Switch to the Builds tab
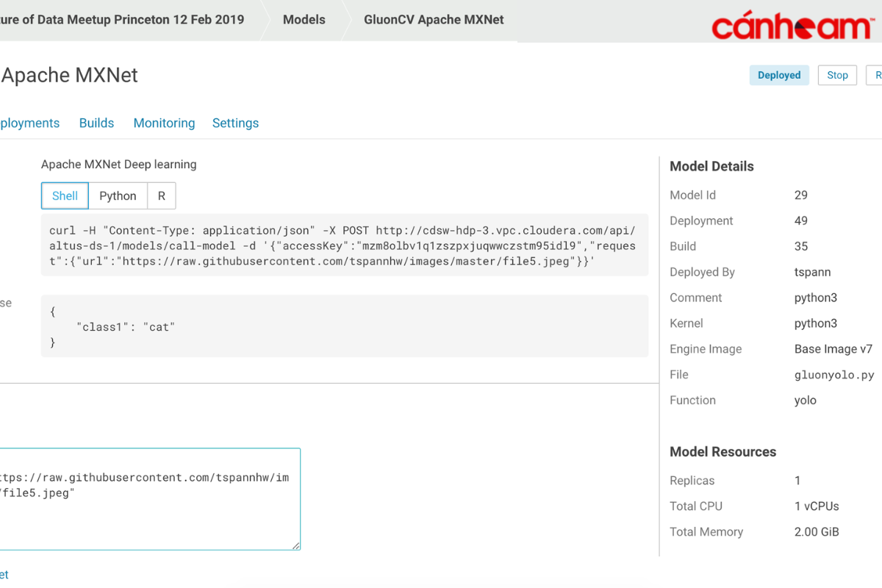Viewport: 882px width, 588px height. [96, 123]
